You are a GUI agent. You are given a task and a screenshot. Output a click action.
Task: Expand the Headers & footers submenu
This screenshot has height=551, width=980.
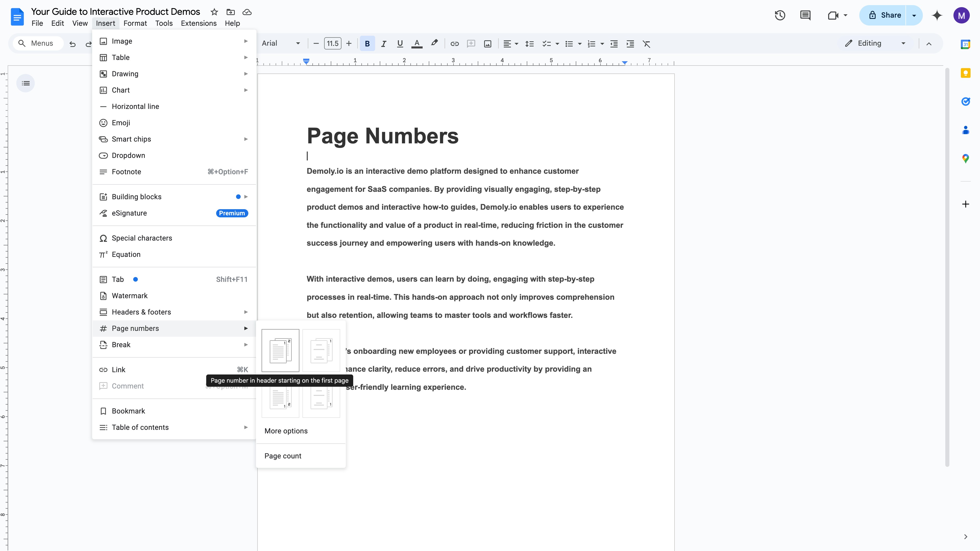click(174, 312)
